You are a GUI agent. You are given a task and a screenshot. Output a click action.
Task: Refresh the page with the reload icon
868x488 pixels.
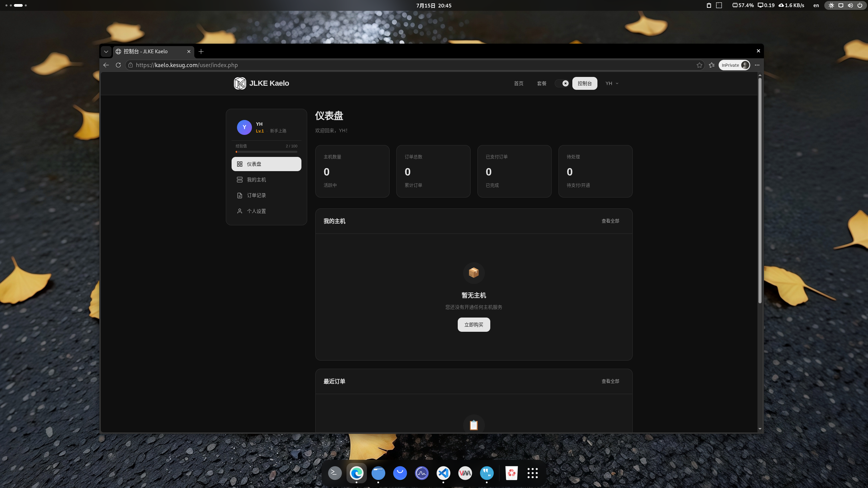[118, 65]
